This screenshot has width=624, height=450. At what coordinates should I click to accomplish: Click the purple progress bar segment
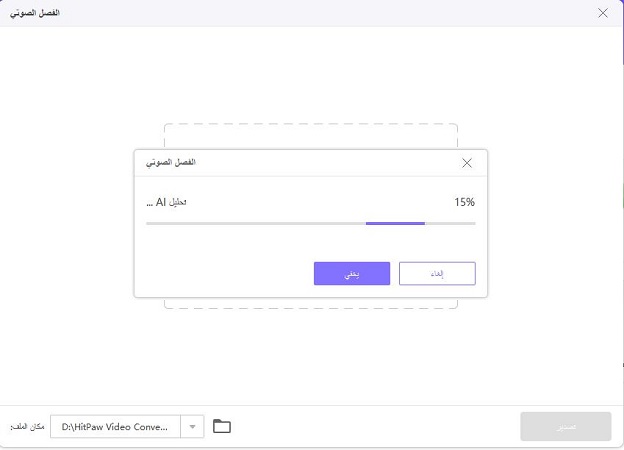(x=395, y=223)
